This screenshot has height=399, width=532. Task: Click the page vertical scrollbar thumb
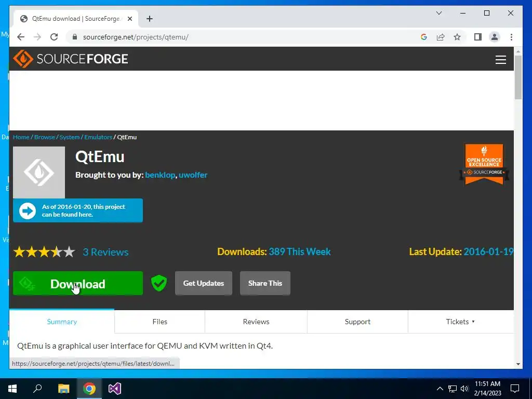[x=518, y=77]
